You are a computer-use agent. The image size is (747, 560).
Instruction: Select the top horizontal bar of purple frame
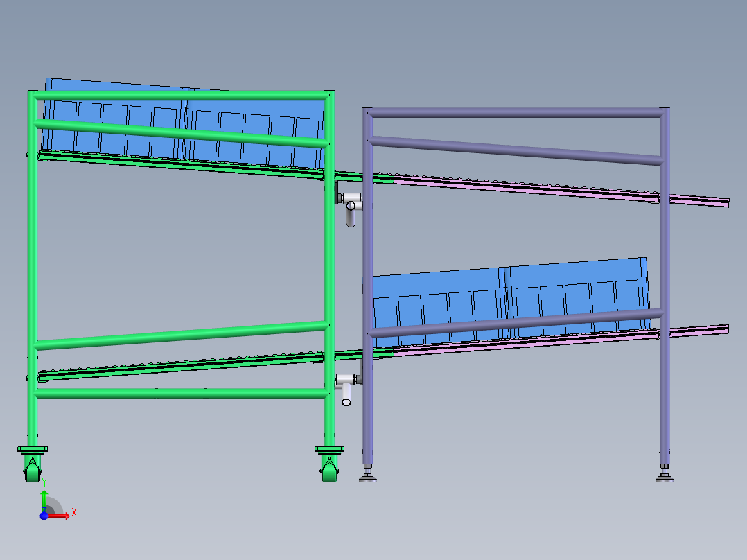click(x=516, y=113)
